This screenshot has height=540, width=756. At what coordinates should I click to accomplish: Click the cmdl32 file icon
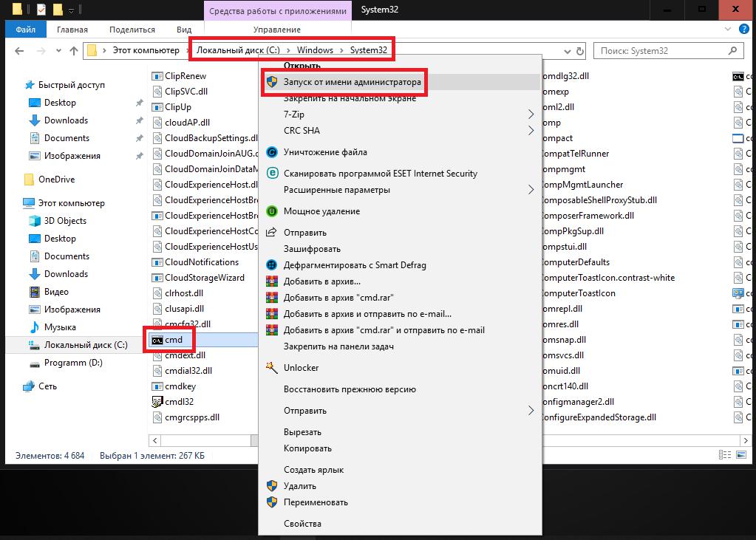tap(157, 402)
